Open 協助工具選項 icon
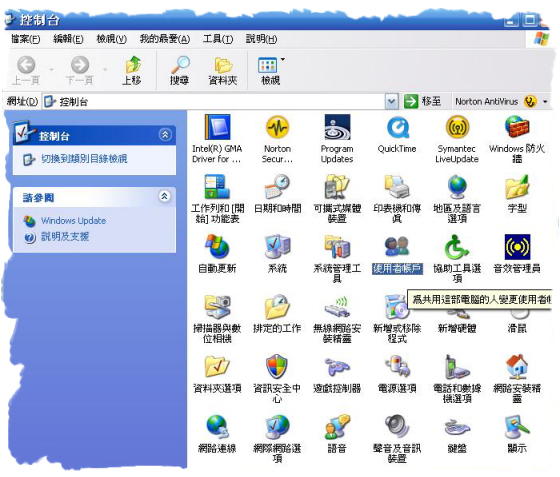This screenshot has height=477, width=560. pyautogui.click(x=457, y=246)
